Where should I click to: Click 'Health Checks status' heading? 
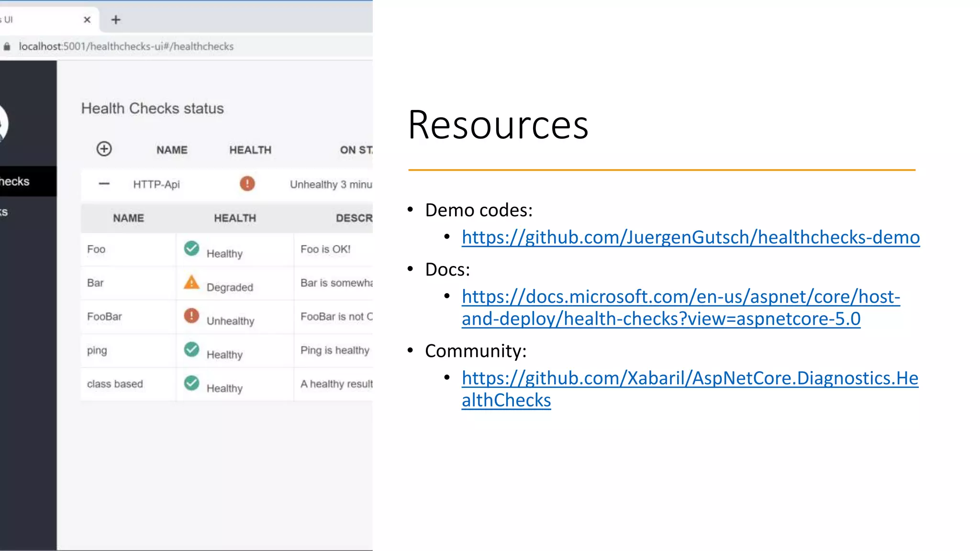[x=152, y=109]
